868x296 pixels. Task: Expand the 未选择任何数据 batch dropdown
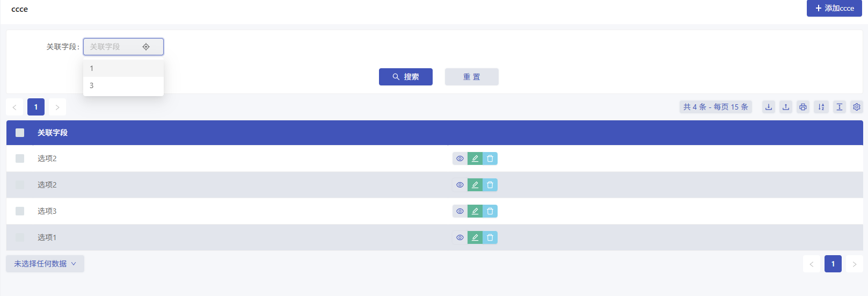point(45,264)
